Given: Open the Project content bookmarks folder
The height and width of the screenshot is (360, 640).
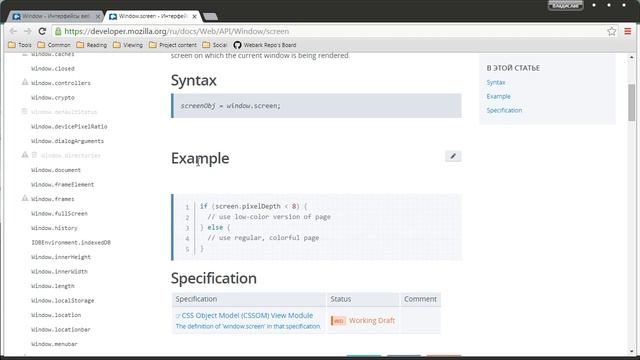Looking at the screenshot, I should (x=173, y=45).
